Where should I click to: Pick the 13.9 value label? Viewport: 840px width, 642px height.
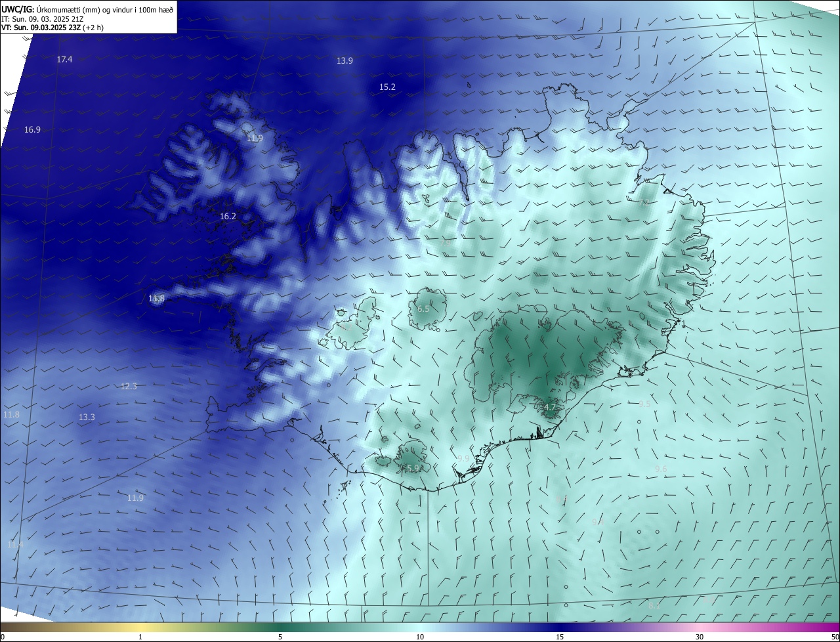(345, 61)
